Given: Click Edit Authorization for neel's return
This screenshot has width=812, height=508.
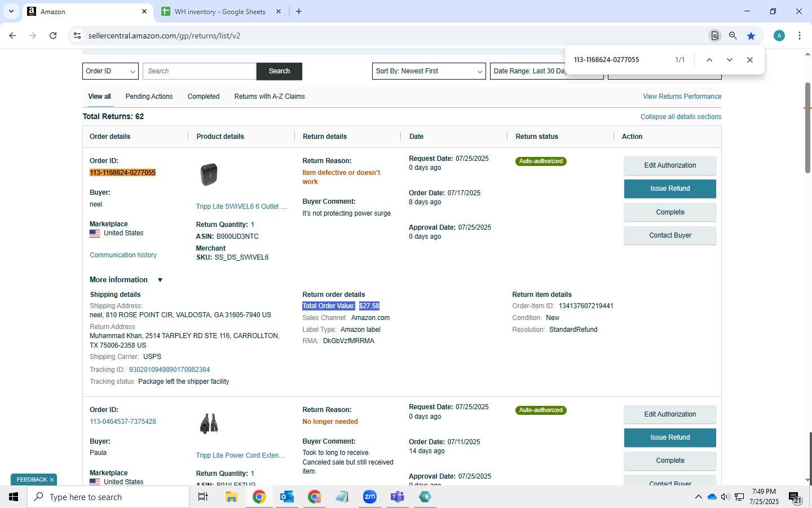Looking at the screenshot, I should (x=670, y=165).
